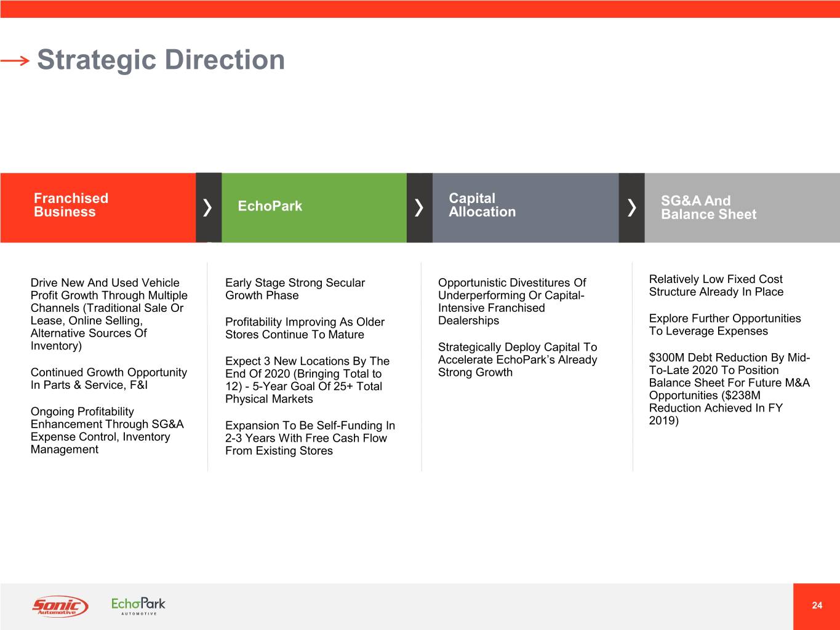Click the $300M Debt Reduction paragraph
Screen dimensions: 840x630
tap(729, 389)
